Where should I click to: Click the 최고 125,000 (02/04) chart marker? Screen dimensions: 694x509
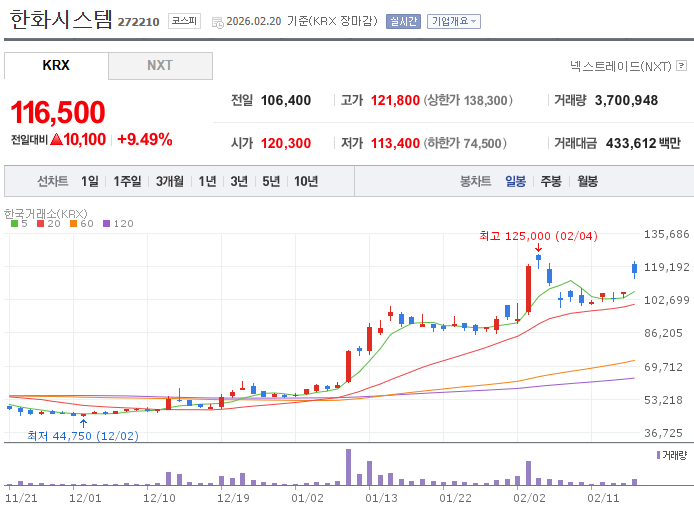(x=538, y=236)
